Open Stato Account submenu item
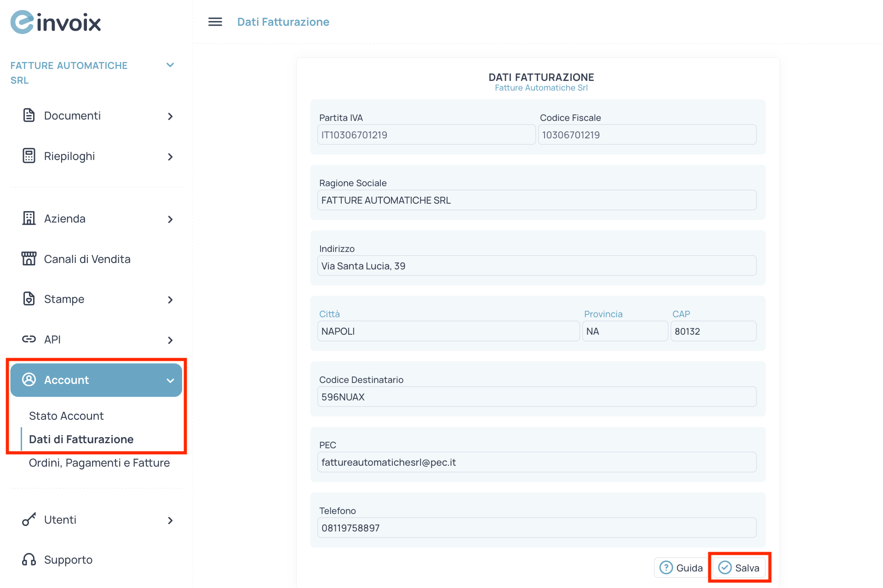Viewport: 883px width, 588px height. [x=66, y=416]
